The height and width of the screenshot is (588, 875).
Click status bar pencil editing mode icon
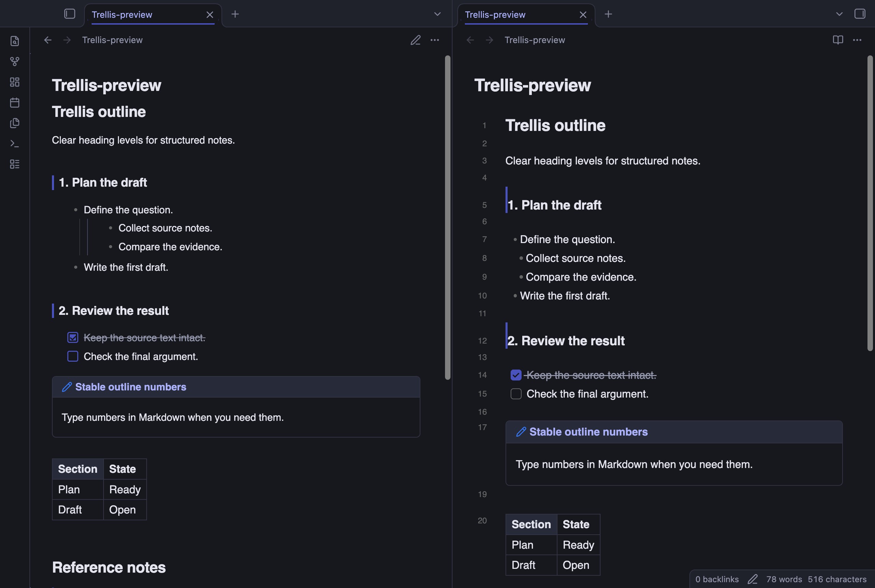(752, 579)
